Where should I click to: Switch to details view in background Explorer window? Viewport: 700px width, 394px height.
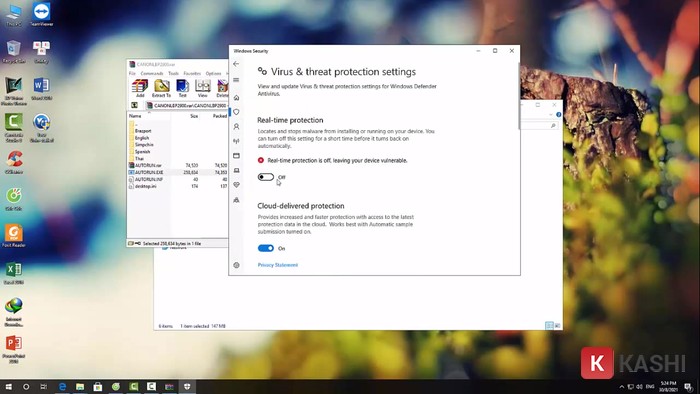click(x=549, y=326)
